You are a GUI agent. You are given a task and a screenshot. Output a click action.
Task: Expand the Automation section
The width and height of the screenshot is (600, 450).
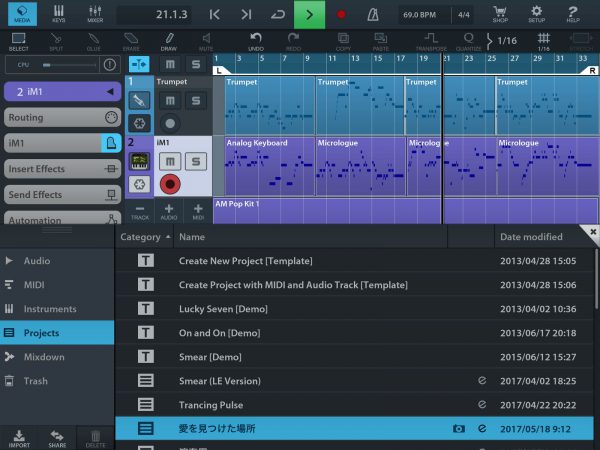[62, 218]
